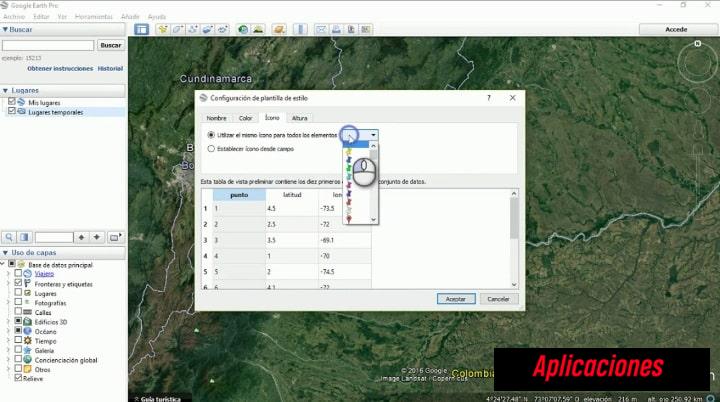Enable the Tiempo layer checkbox
720x402 pixels.
(18, 340)
